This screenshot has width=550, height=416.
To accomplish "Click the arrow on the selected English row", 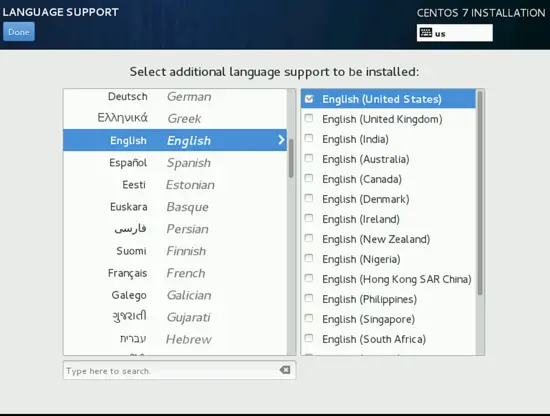I will click(281, 140).
